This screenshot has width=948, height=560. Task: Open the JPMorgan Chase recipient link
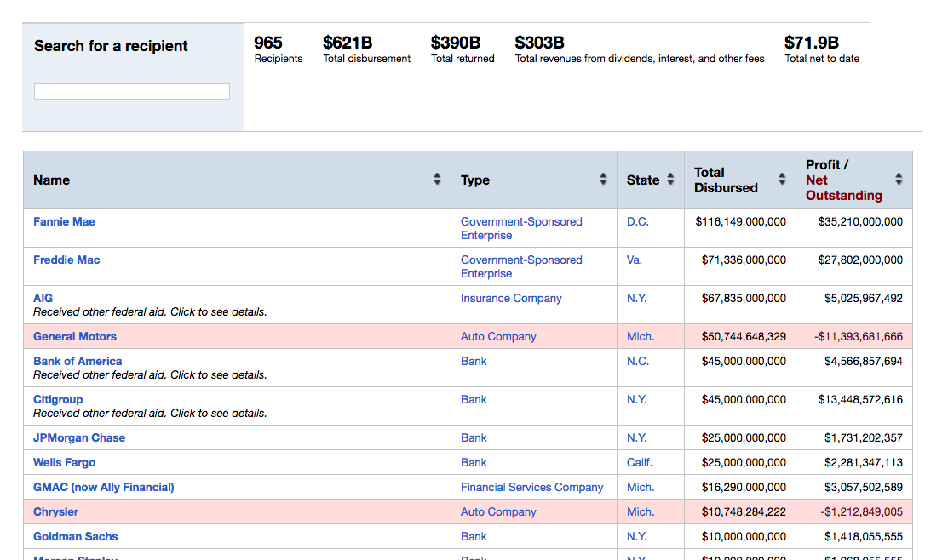[x=79, y=437]
